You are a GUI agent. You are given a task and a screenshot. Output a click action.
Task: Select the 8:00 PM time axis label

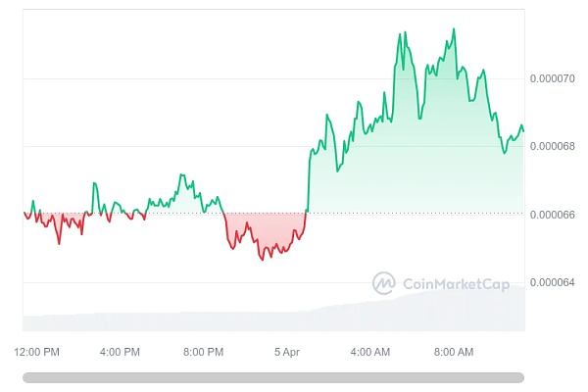pos(203,351)
